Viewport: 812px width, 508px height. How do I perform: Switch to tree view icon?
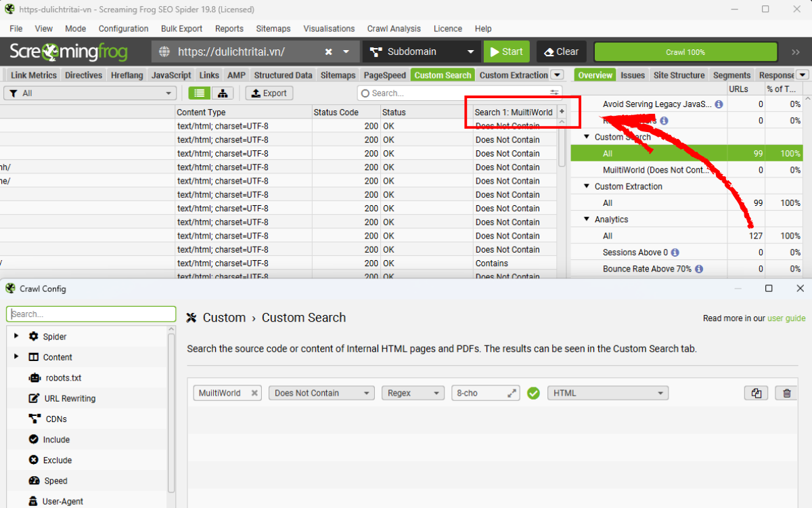click(223, 93)
